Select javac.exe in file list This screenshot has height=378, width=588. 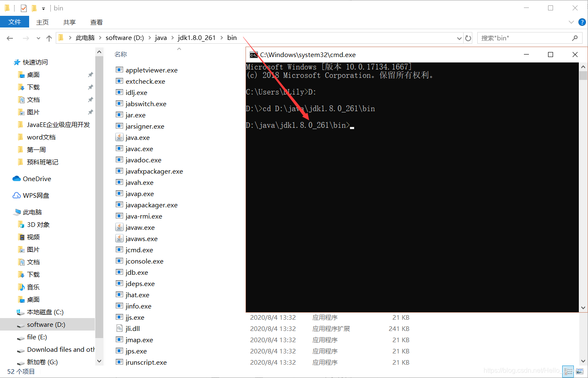pyautogui.click(x=139, y=149)
